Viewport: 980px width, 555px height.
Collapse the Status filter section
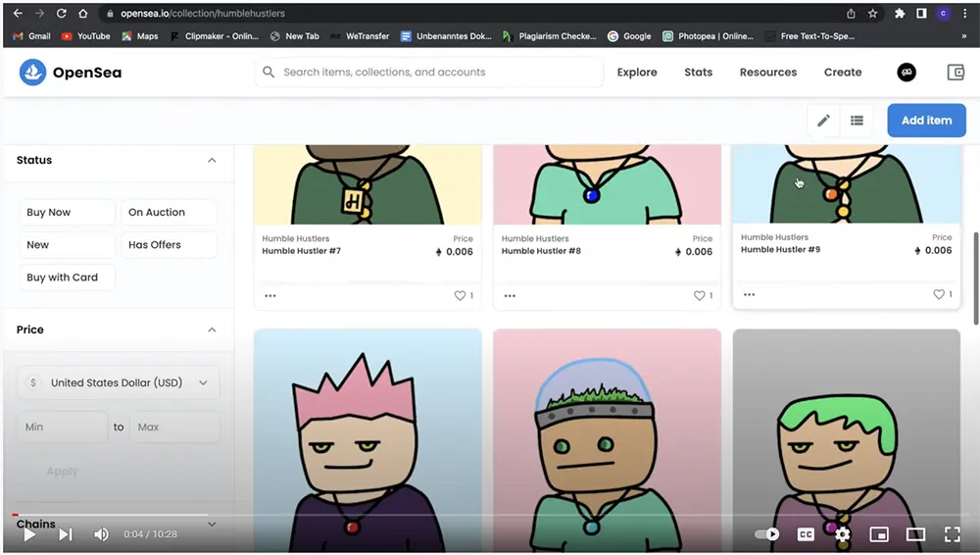(x=212, y=160)
